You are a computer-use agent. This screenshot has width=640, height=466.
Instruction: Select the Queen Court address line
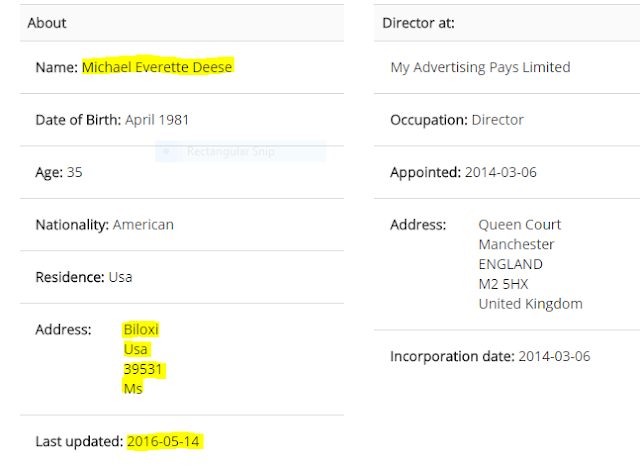pyautogui.click(x=520, y=224)
